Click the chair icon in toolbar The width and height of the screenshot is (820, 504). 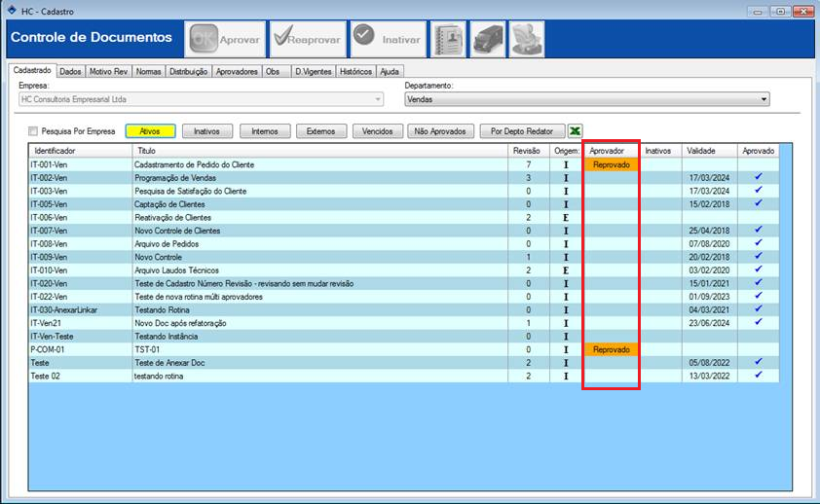pos(527,39)
